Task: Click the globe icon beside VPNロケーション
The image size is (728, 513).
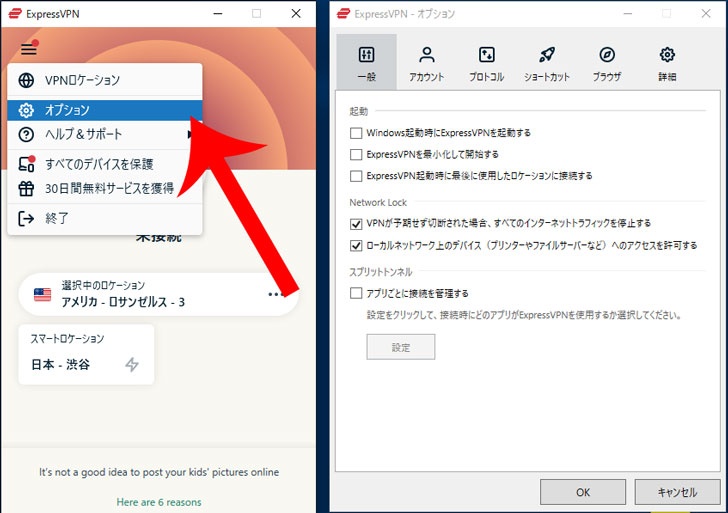Action: pyautogui.click(x=26, y=80)
